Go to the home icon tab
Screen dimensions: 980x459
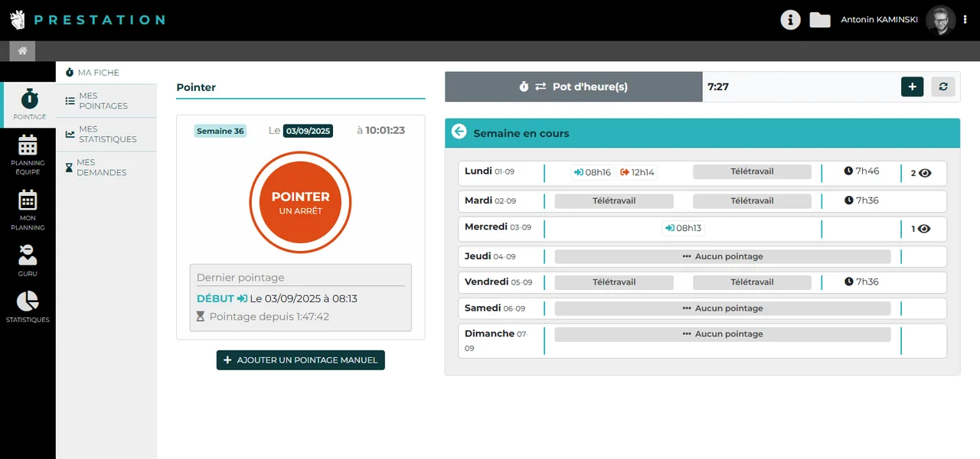22,50
